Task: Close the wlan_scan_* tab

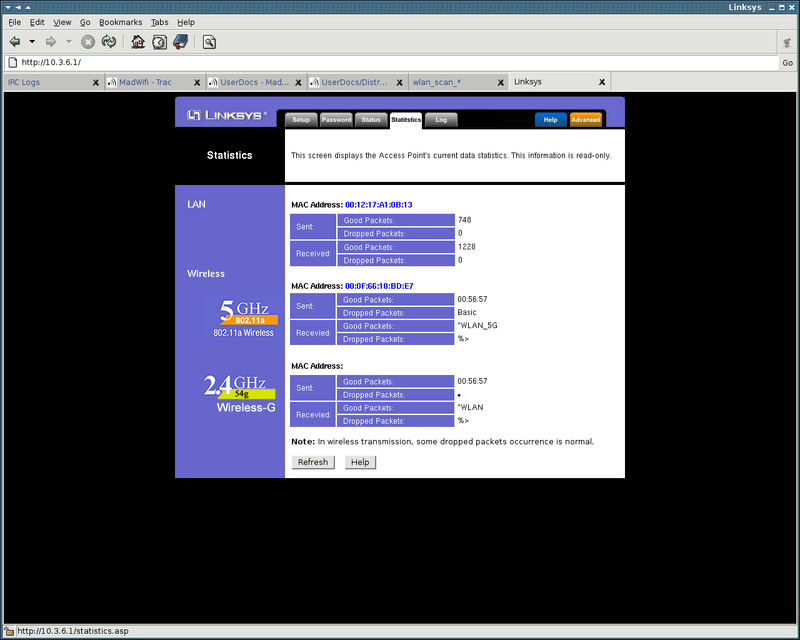Action: coord(501,83)
